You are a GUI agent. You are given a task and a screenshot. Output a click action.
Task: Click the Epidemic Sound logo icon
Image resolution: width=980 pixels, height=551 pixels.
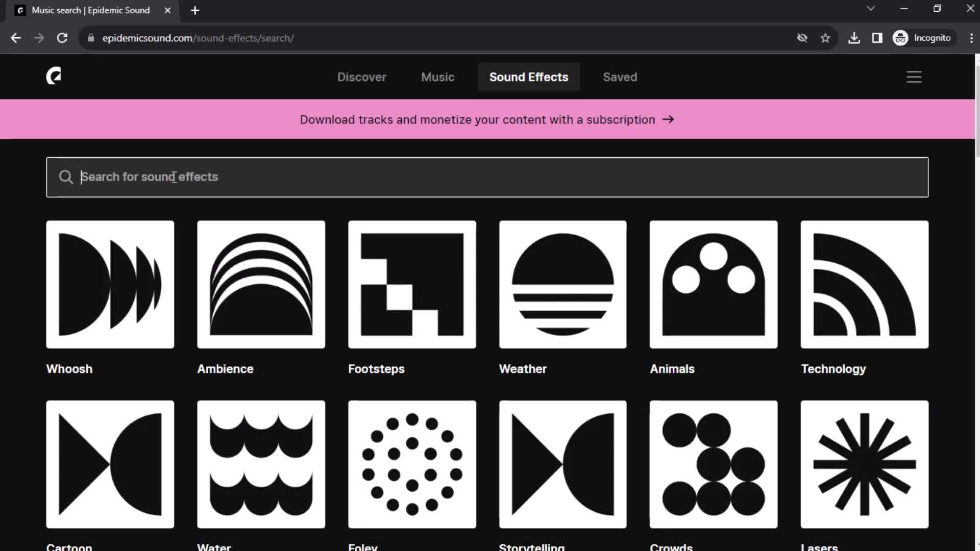point(54,76)
